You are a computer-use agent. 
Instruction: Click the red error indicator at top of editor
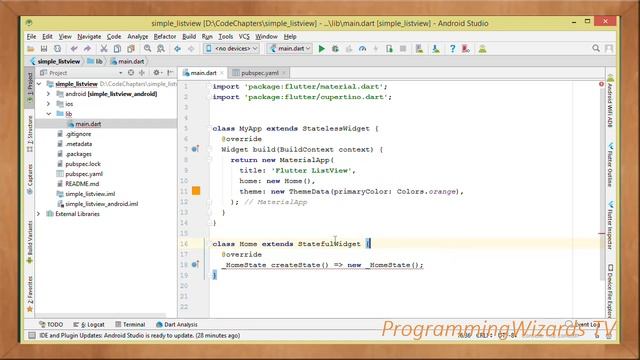point(601,84)
